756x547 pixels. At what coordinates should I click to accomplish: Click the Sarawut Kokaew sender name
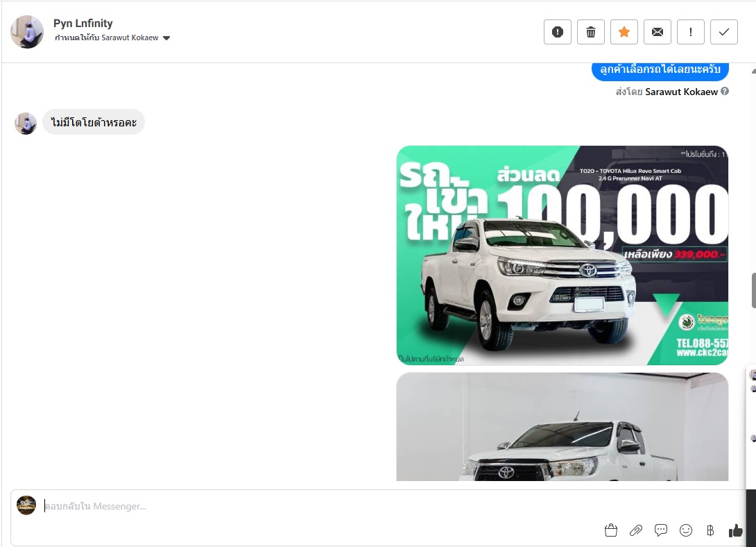pos(681,92)
